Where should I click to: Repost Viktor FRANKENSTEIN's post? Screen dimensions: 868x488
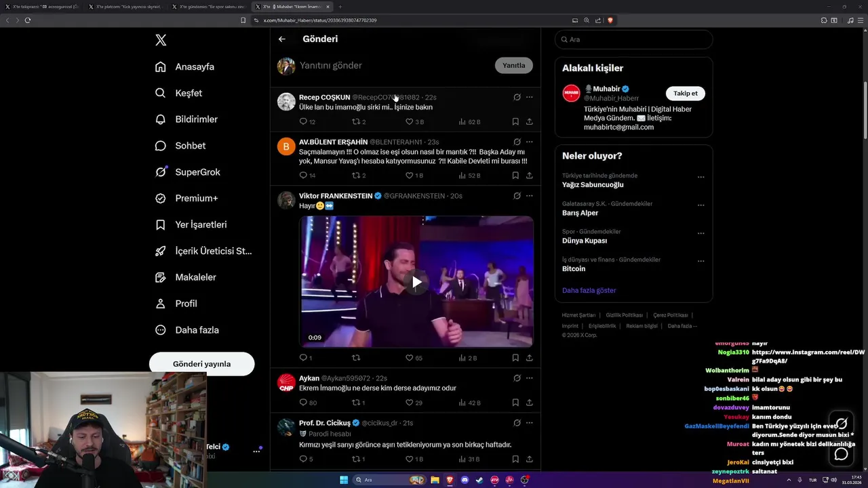pyautogui.click(x=356, y=358)
